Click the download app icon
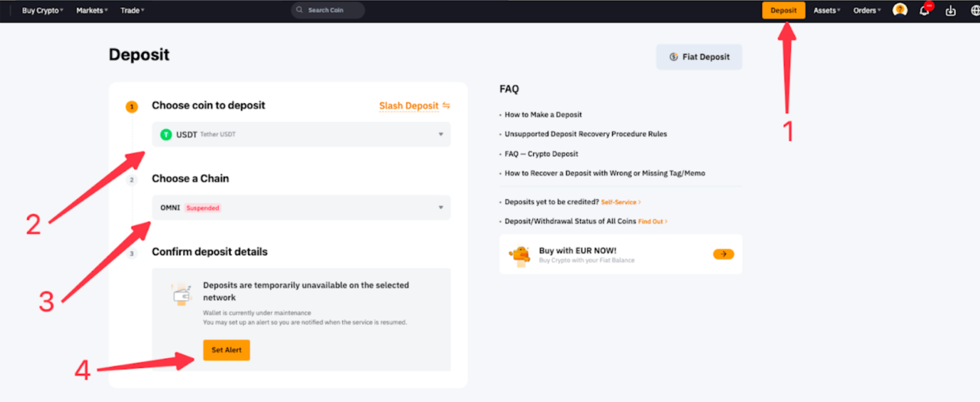The width and height of the screenshot is (980, 402). [950, 11]
